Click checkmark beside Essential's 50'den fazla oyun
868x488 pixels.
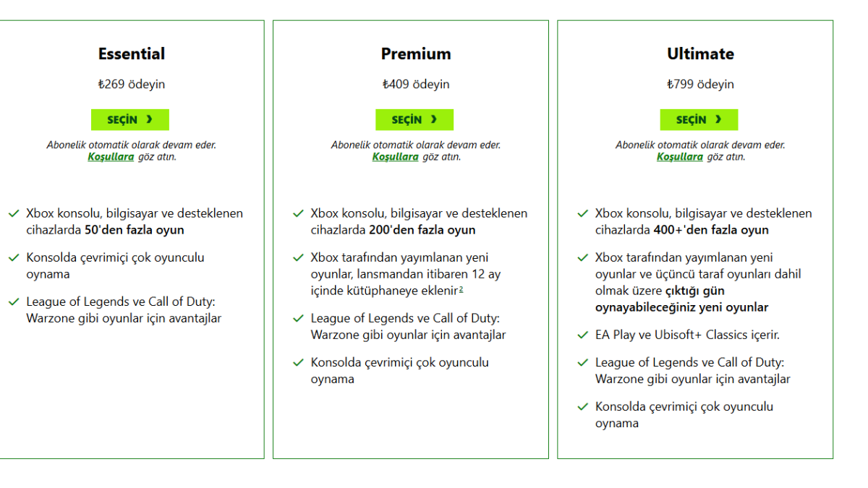click(14, 214)
